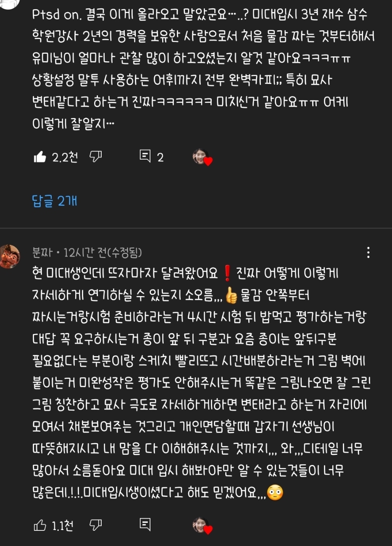Tap first comment text starting Ptsd on

[203, 70]
